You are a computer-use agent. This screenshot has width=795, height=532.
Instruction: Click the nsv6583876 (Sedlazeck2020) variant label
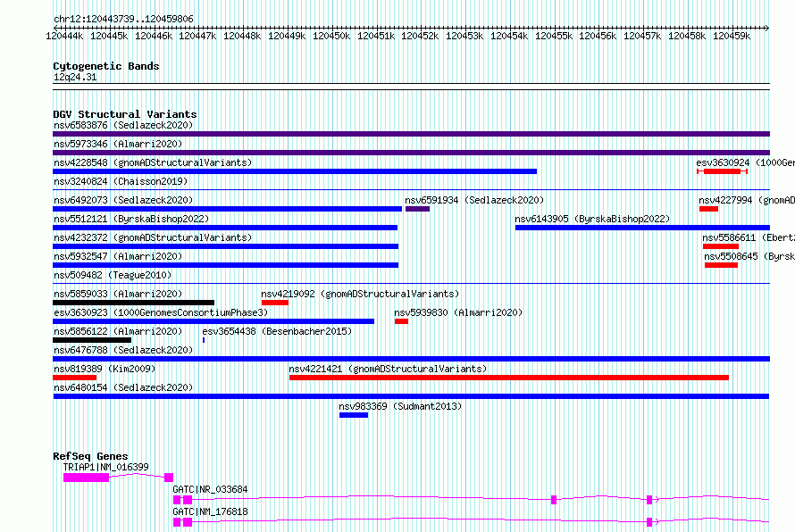click(123, 125)
